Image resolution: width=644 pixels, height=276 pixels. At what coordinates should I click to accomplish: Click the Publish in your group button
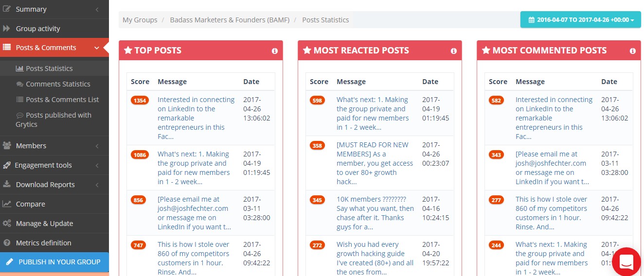pos(54,262)
